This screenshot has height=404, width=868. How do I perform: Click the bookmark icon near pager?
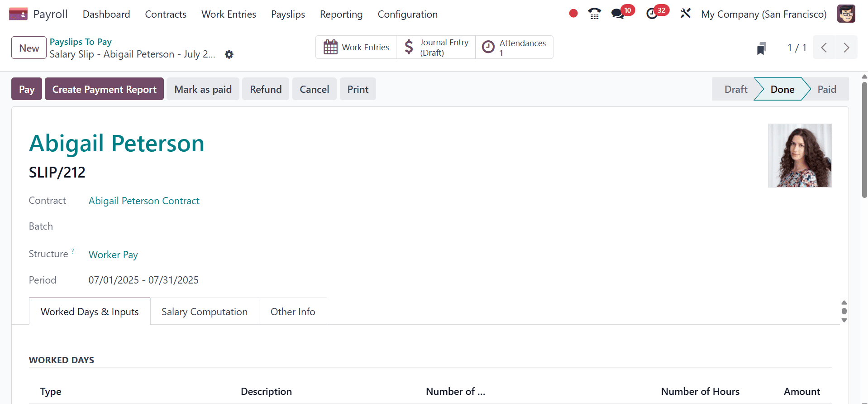tap(761, 48)
